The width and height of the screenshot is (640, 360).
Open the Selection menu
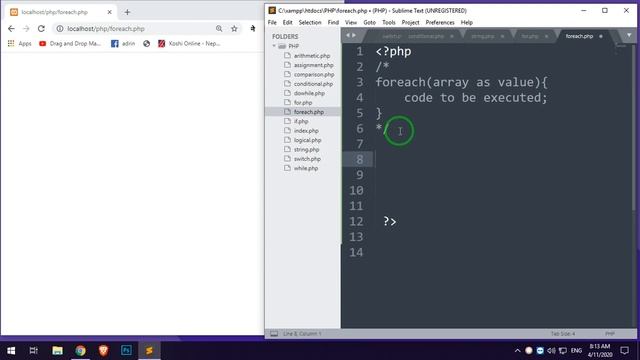pos(310,22)
